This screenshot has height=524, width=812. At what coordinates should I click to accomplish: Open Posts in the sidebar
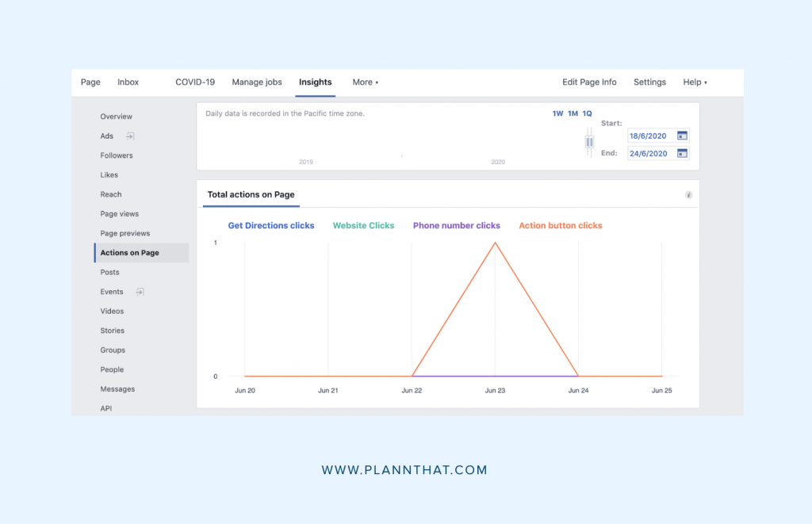pyautogui.click(x=109, y=273)
